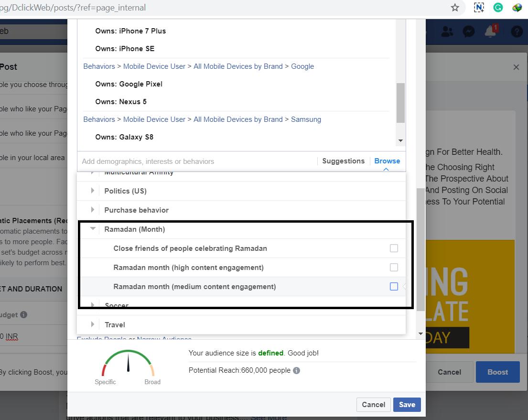
Task: Open notifications bell with red badge
Action: (491, 31)
